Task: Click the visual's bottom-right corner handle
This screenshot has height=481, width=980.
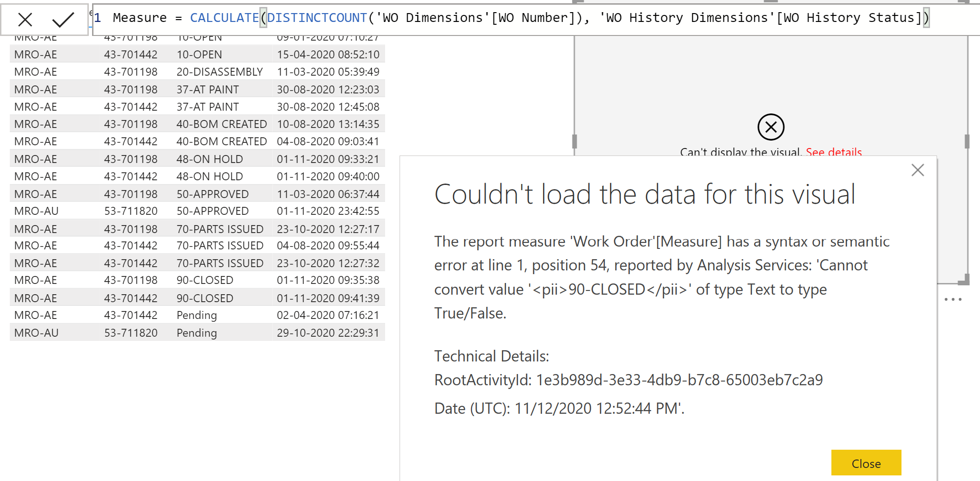Action: tap(965, 280)
